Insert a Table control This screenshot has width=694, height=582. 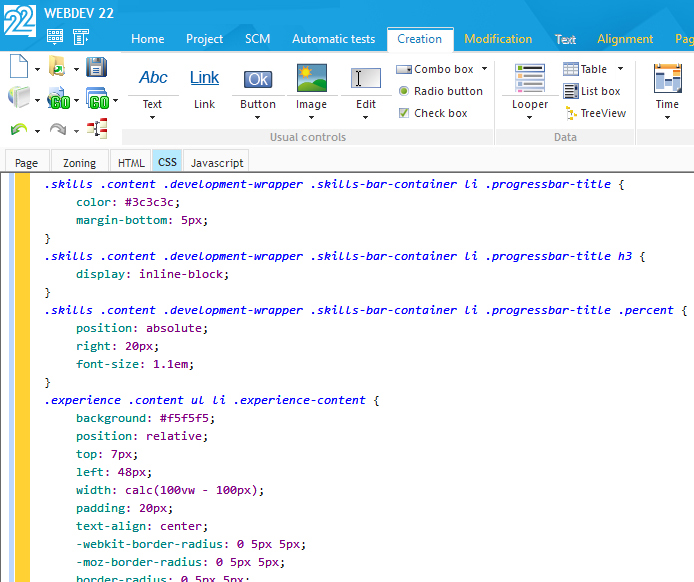(x=585, y=69)
